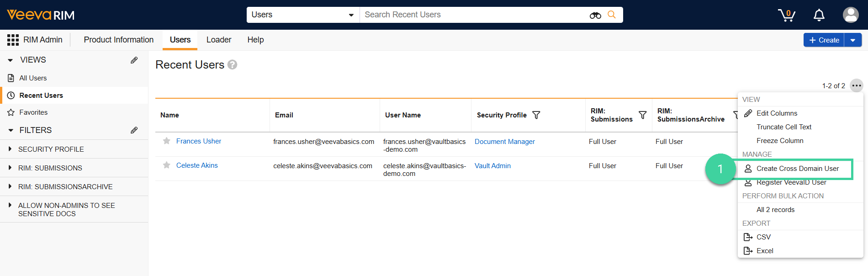868x276 pixels.
Task: Expand the RIM: SUBMISSIONS filter
Action: (x=10, y=168)
